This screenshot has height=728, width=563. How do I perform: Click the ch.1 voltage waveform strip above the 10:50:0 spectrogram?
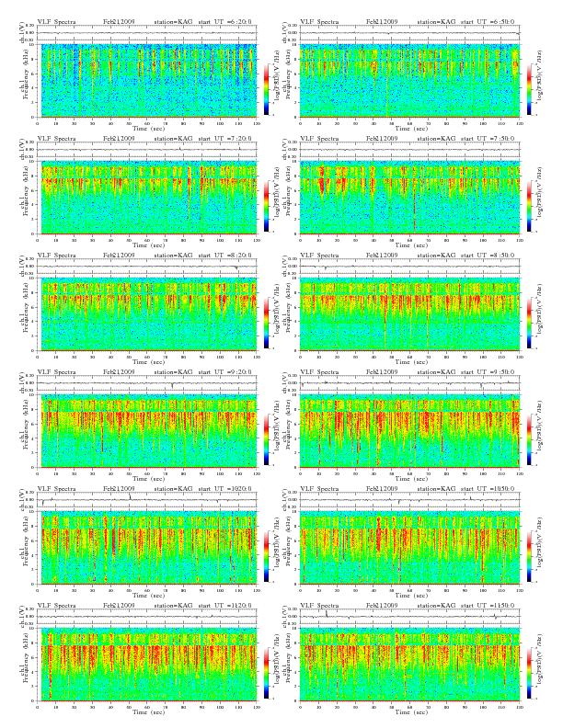point(409,500)
